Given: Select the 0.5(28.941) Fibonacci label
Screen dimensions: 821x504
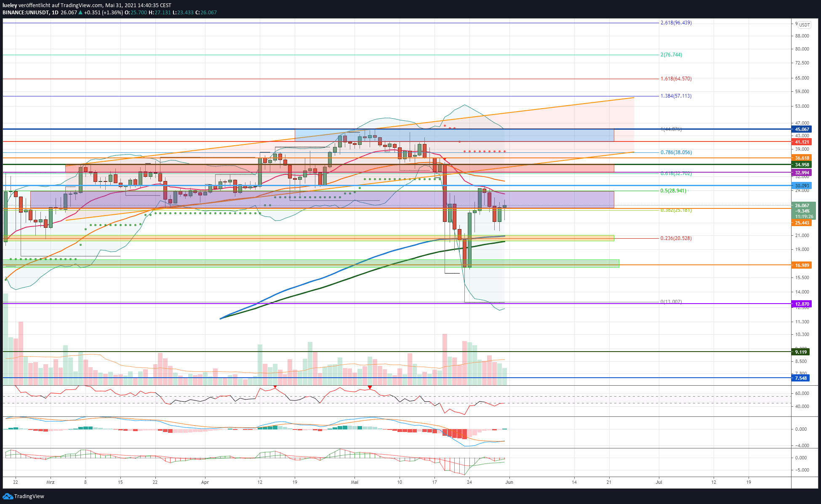Looking at the screenshot, I should pyautogui.click(x=673, y=191).
